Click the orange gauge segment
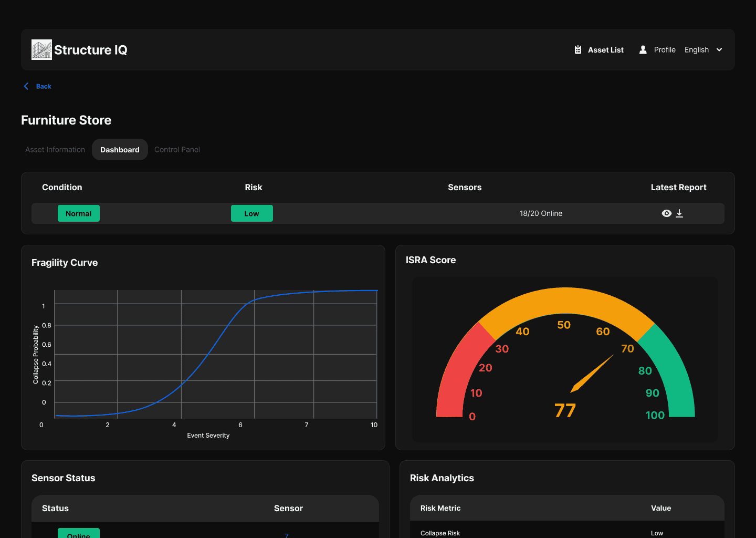 pyautogui.click(x=566, y=301)
